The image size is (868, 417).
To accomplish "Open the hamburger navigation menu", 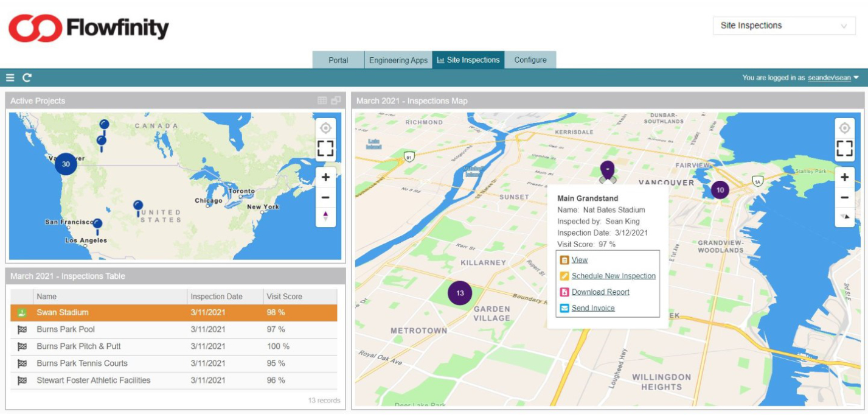I will 9,78.
